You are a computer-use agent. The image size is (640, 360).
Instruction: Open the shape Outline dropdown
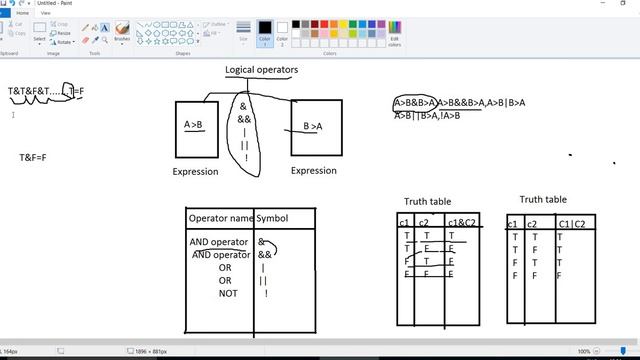coord(216,24)
